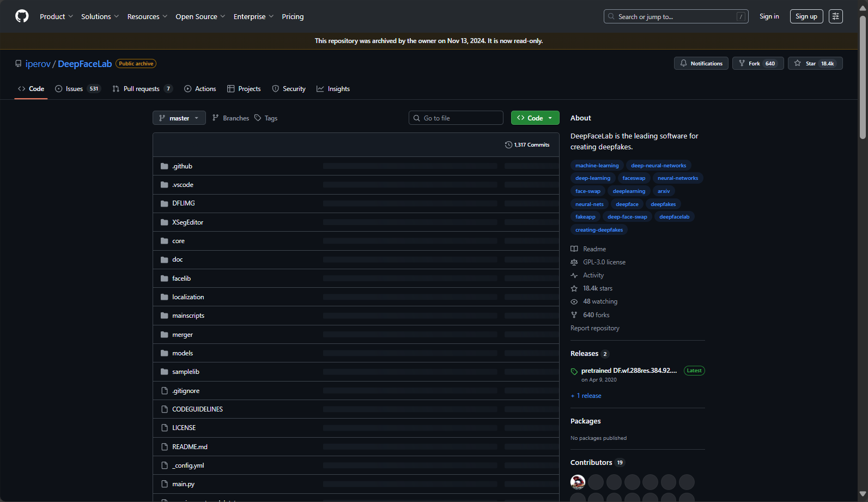Click the creating-deepfakes topic tag
This screenshot has height=502, width=868.
point(599,230)
